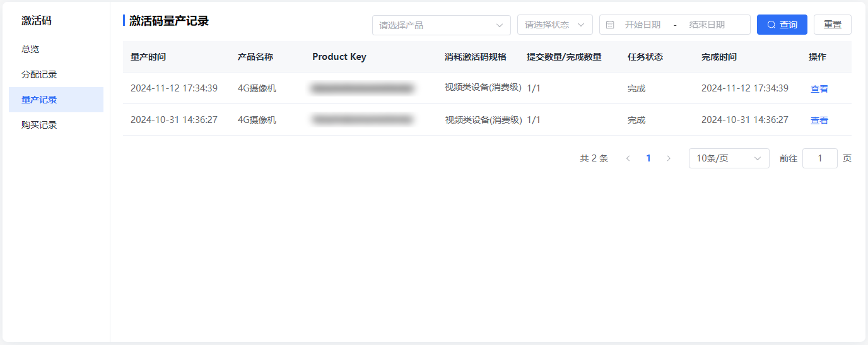868x345 pixels.
Task: Open the 请选择产品 dropdown
Action: [442, 25]
